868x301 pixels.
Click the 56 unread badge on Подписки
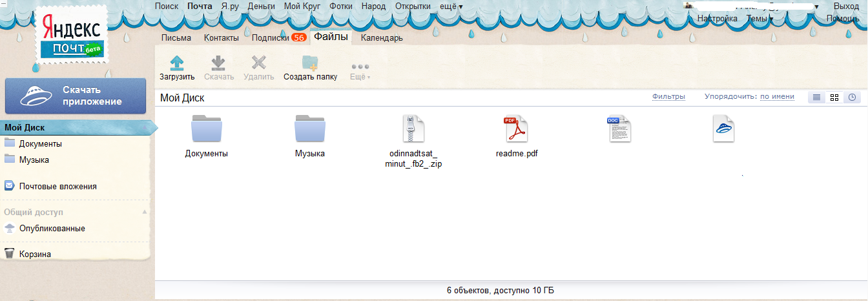[298, 37]
